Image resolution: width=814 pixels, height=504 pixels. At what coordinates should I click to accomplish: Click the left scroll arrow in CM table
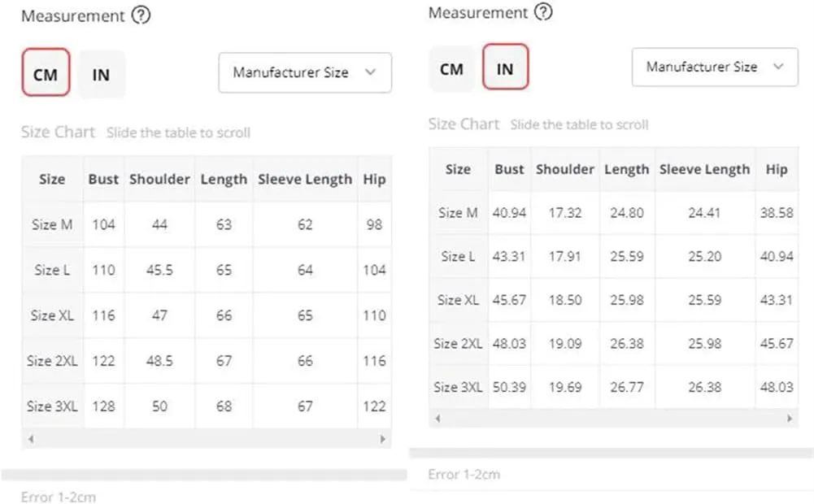point(31,439)
